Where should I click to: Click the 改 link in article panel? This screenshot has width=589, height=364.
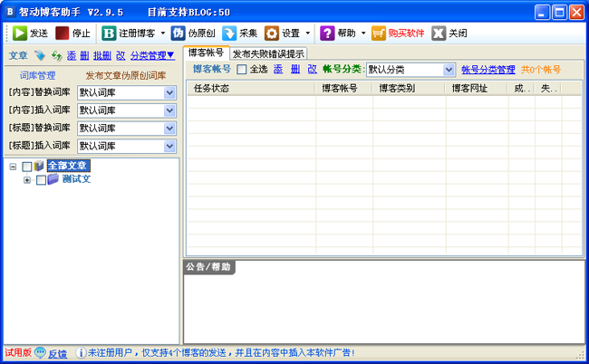tap(121, 56)
